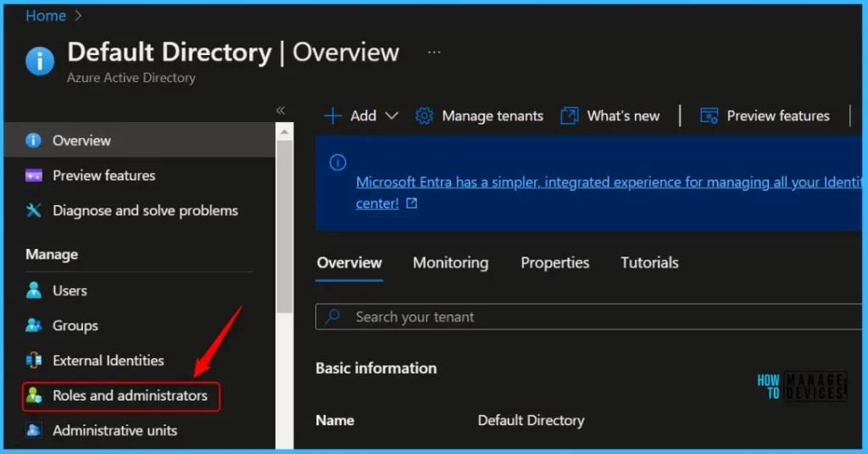The image size is (868, 454).
Task: Click the search magnifier icon in tenant search
Action: tap(332, 316)
